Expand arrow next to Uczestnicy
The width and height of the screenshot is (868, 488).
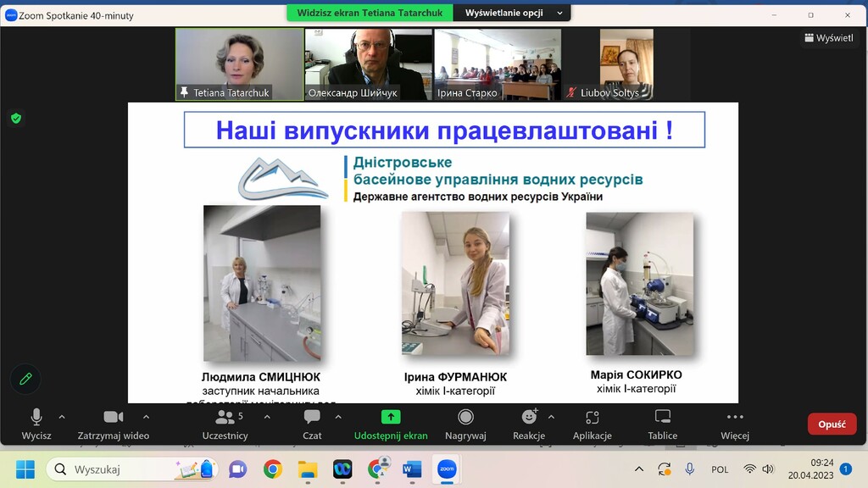coord(267,417)
